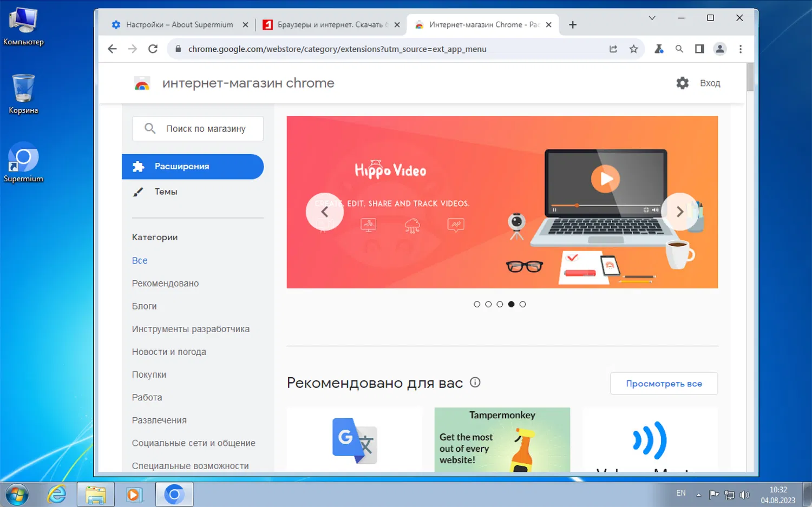Choose the Все category
The height and width of the screenshot is (507, 812).
pos(140,260)
